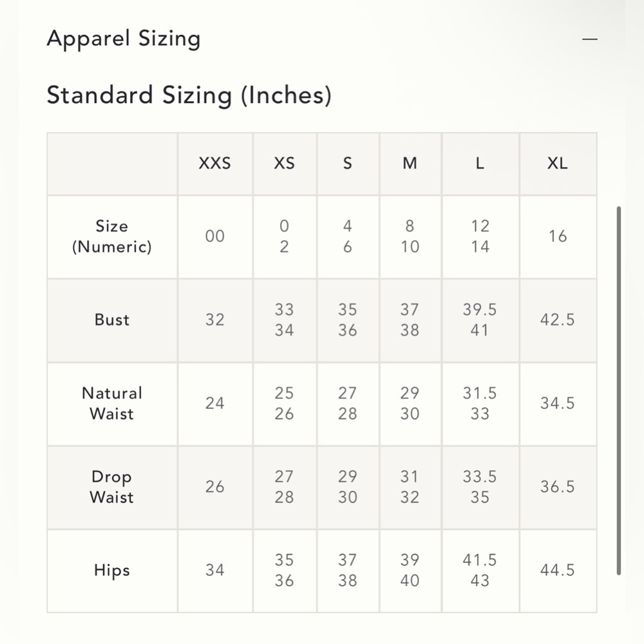This screenshot has height=644, width=644.
Task: Click the Apparel Sizing heading
Action: pos(124,39)
